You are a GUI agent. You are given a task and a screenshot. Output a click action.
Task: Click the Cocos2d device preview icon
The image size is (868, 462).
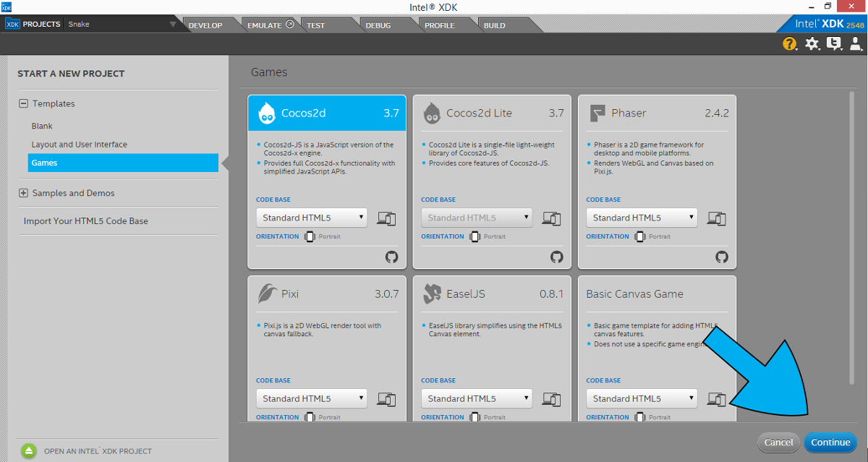(387, 218)
